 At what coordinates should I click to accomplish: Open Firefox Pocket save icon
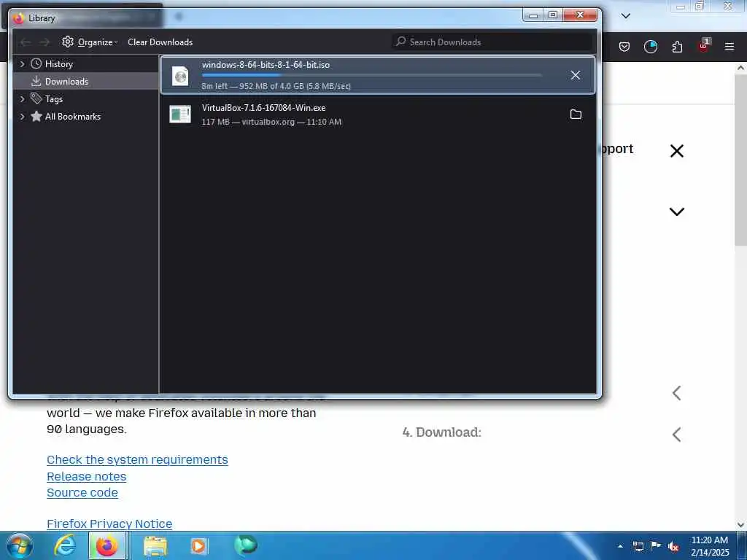[624, 47]
